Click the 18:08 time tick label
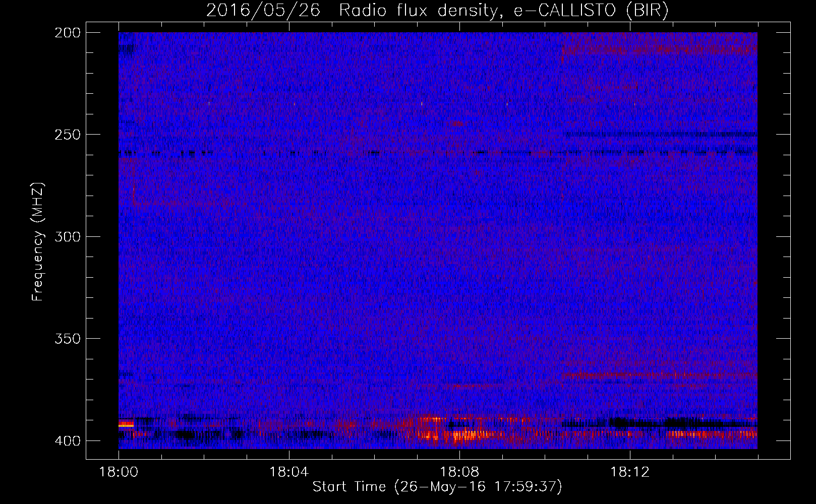 click(x=459, y=472)
